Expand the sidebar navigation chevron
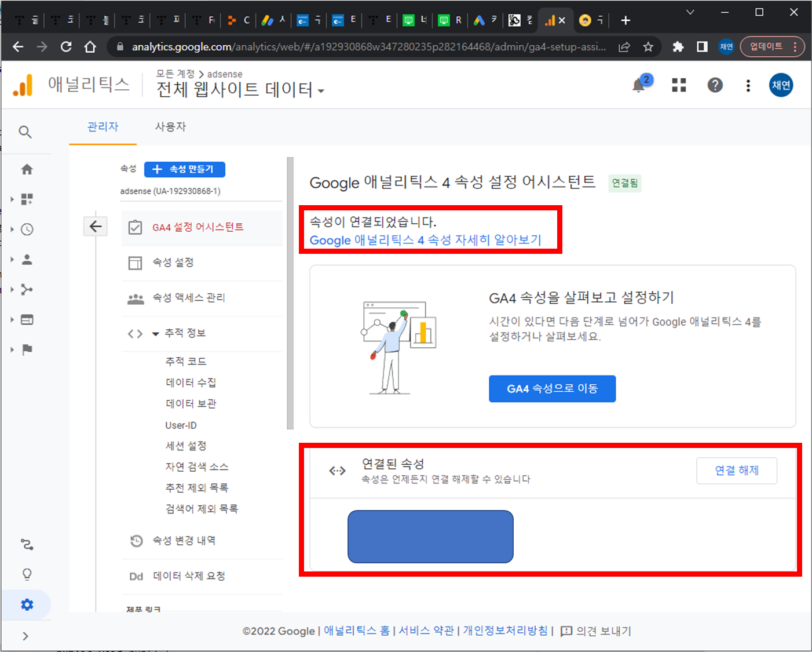812x652 pixels. tap(25, 636)
